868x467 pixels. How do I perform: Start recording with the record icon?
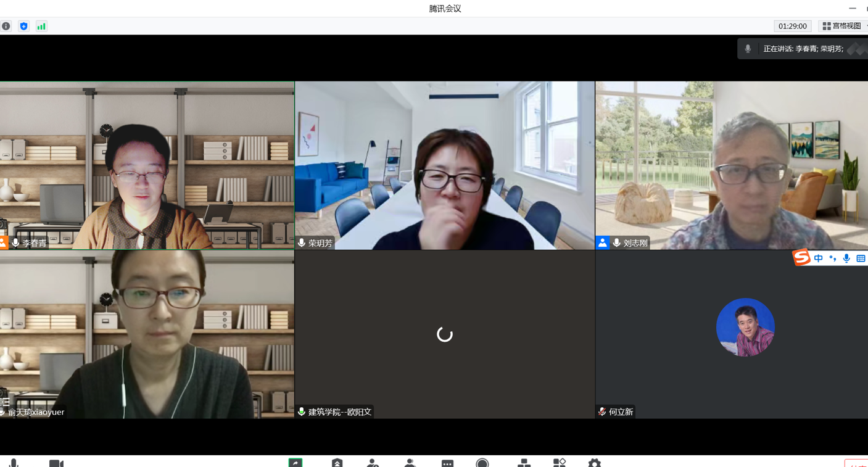click(x=482, y=463)
